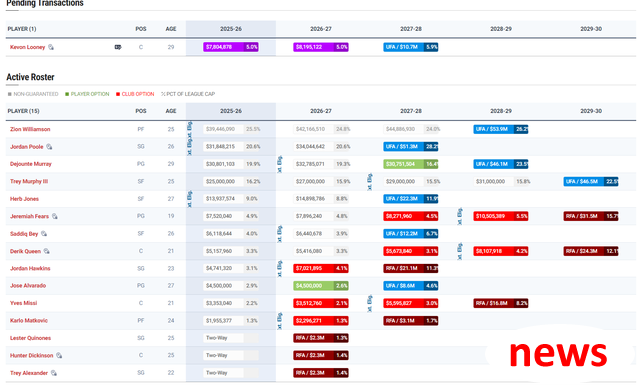
Task: Click PLAYER (1) header in Pending Transactions
Action: click(x=22, y=29)
